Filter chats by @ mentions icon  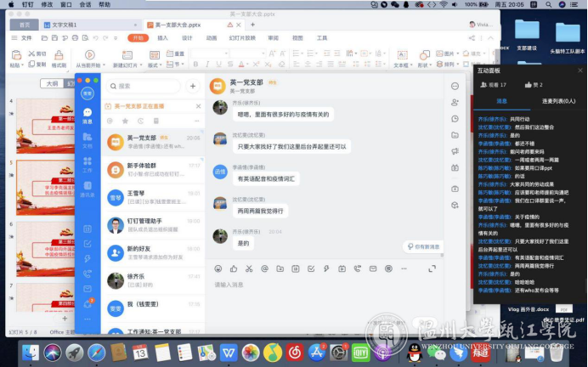[110, 121]
